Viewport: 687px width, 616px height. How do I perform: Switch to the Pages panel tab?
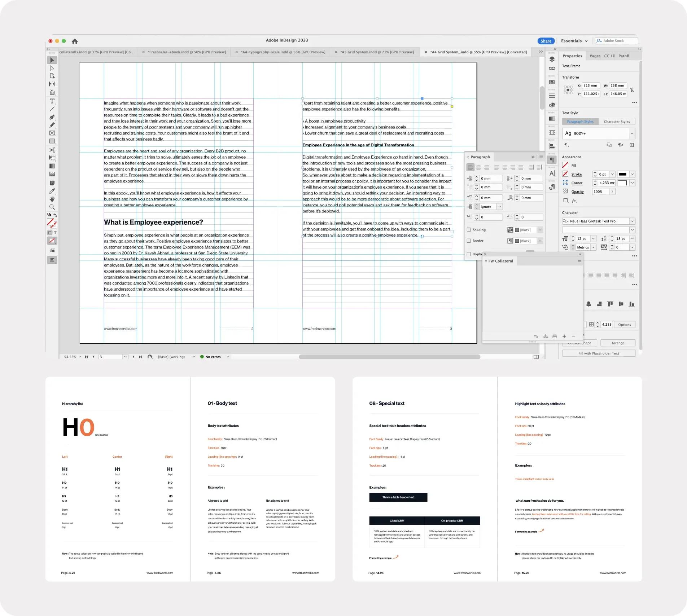point(595,56)
